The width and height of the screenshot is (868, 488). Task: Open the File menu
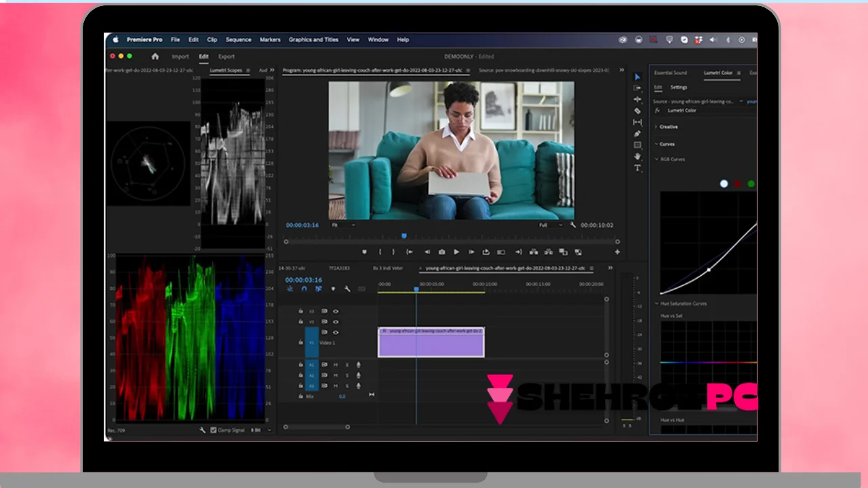[175, 39]
